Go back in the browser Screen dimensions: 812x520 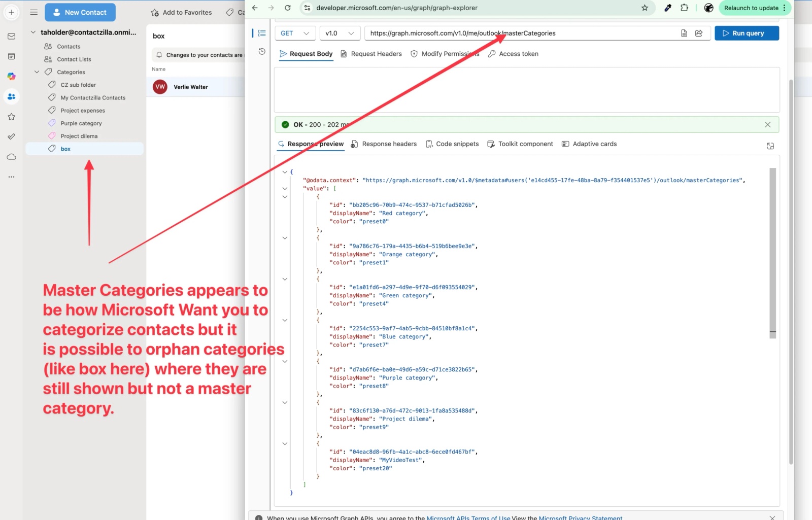255,8
